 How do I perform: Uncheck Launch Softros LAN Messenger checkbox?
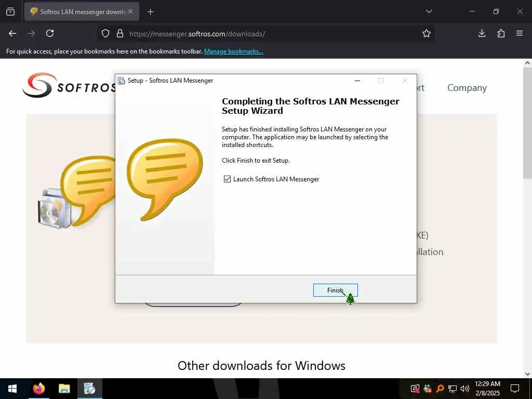coord(227,179)
